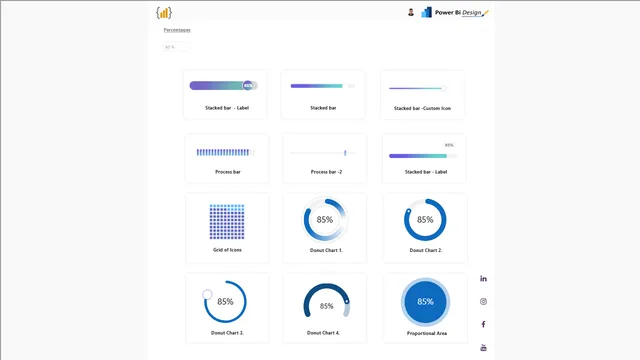Viewport: 640px width, 360px height.
Task: Select the Donut Chart 3 ring
Action: pyautogui.click(x=225, y=302)
